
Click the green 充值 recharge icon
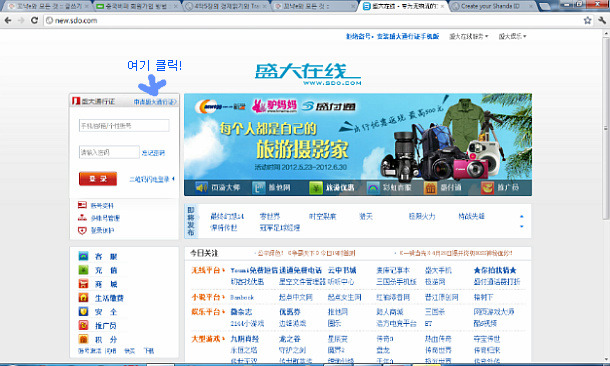coord(83,270)
